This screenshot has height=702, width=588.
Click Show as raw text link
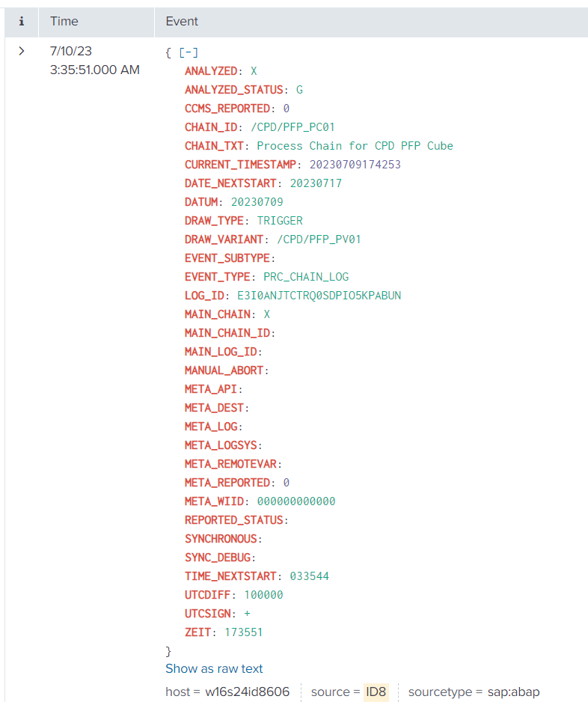pos(214,668)
